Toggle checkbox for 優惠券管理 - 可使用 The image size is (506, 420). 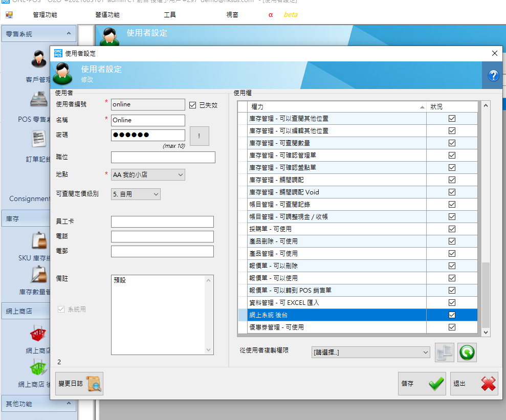(452, 327)
